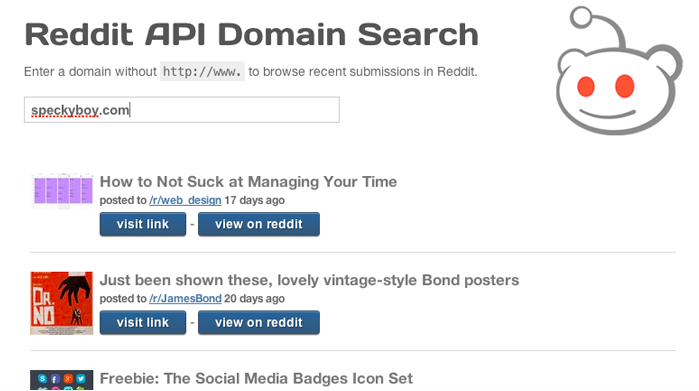Screen dimensions: 699x391
Task: Click the 'Freebie: The Social Media Badges Icon Set' title
Action: [x=256, y=378]
